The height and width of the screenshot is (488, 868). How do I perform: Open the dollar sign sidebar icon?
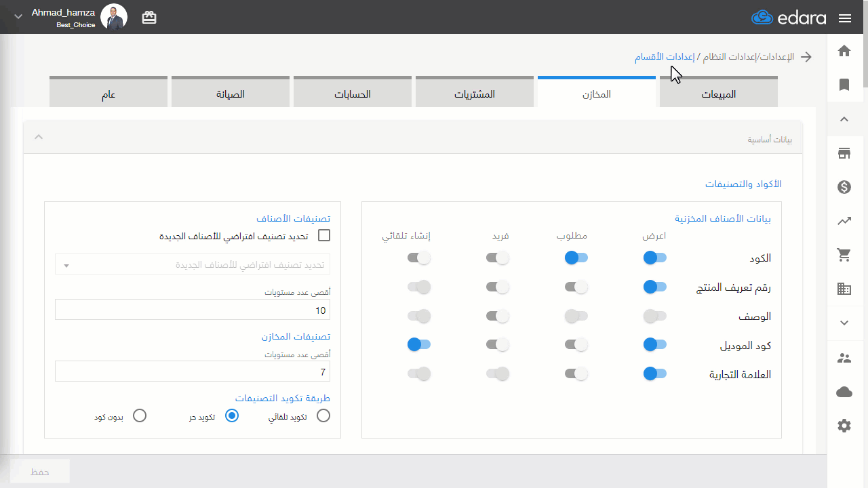(844, 187)
